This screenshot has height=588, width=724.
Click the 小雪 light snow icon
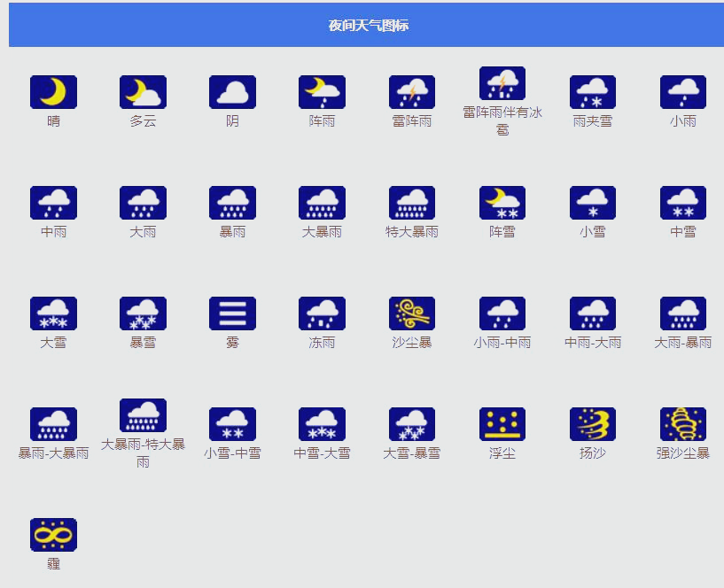pyautogui.click(x=593, y=203)
